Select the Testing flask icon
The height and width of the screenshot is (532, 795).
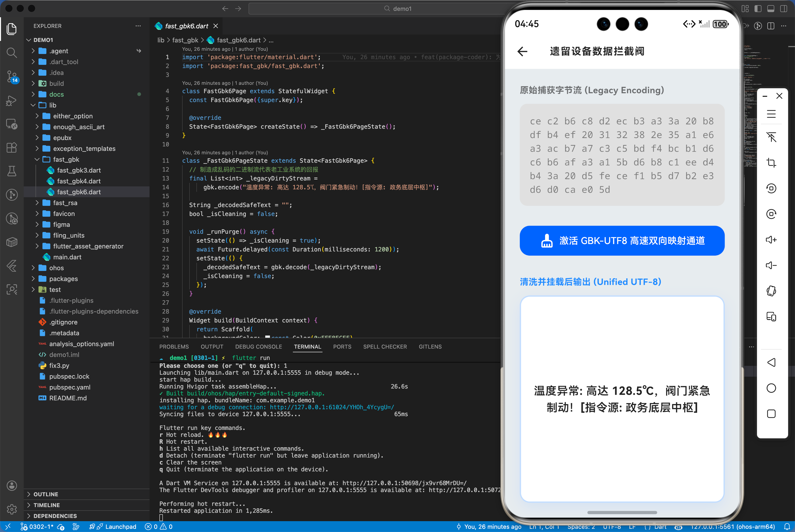pos(12,171)
